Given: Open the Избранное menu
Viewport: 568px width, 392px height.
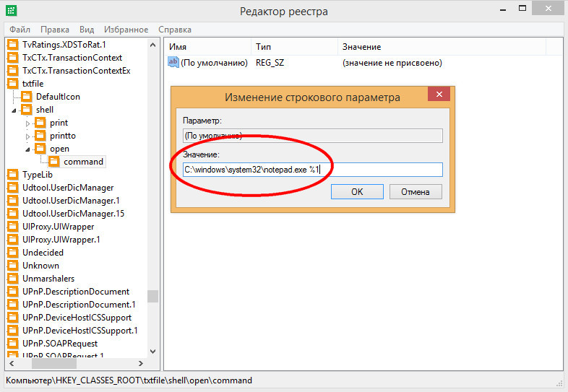Looking at the screenshot, I should pos(126,30).
